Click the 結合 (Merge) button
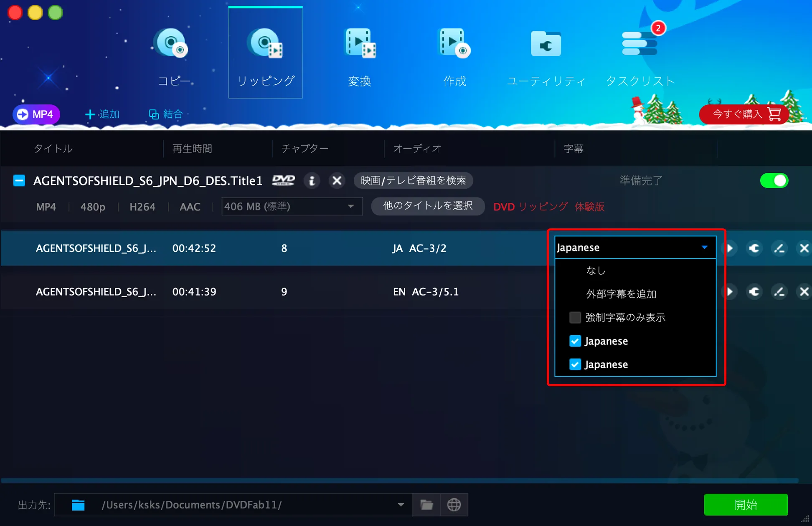The width and height of the screenshot is (812, 526). pyautogui.click(x=166, y=114)
